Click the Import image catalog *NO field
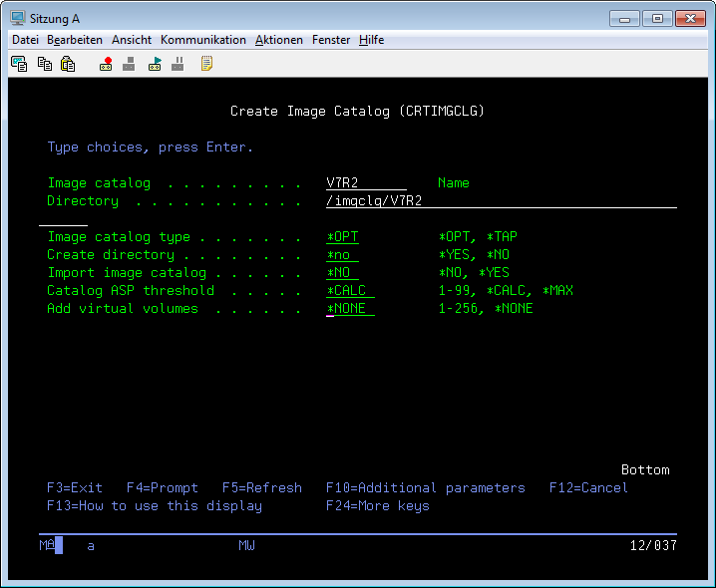 click(x=342, y=272)
